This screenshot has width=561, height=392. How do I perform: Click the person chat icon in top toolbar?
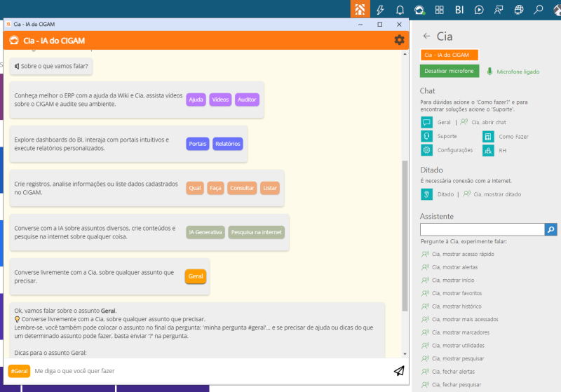pos(499,10)
